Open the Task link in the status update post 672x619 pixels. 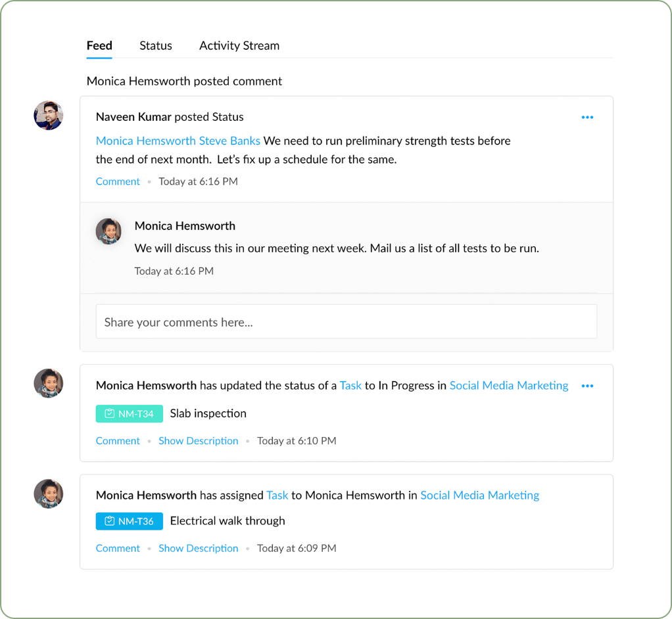tap(350, 386)
